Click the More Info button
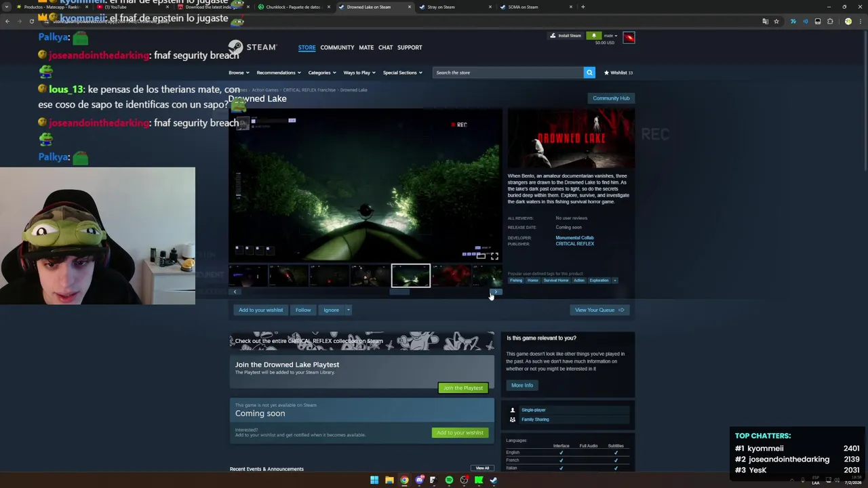The width and height of the screenshot is (868, 488). tap(522, 385)
